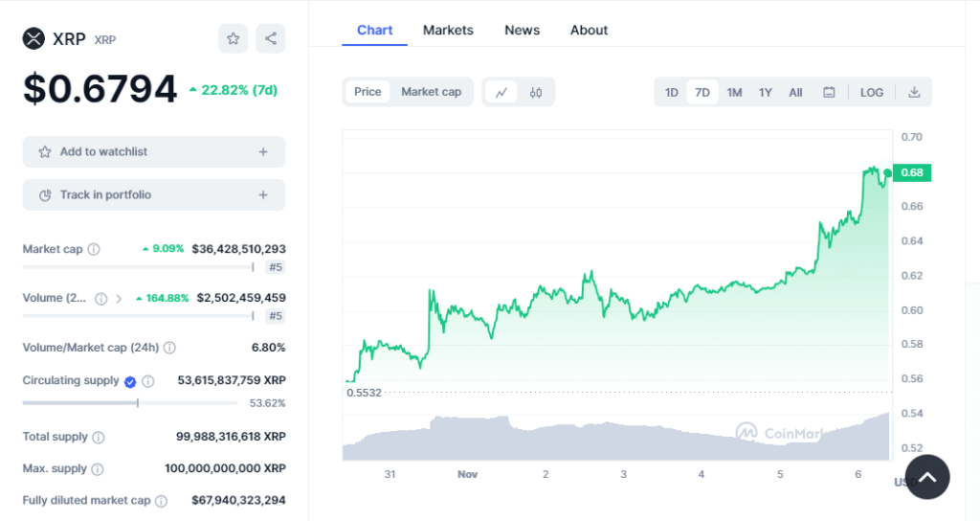Click Track in portfolio button
Viewport: 980px width, 521px height.
click(154, 195)
